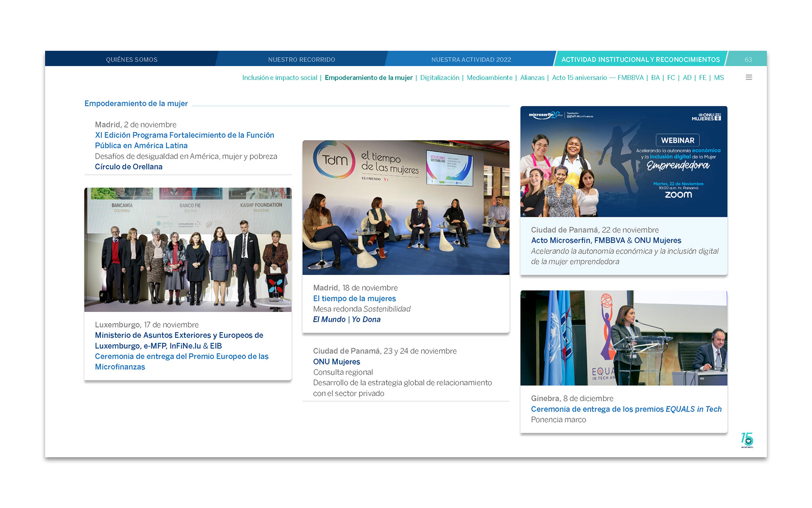The image size is (812, 508).
Task: Click the Luxembourg award ceremony photo
Action: click(188, 250)
